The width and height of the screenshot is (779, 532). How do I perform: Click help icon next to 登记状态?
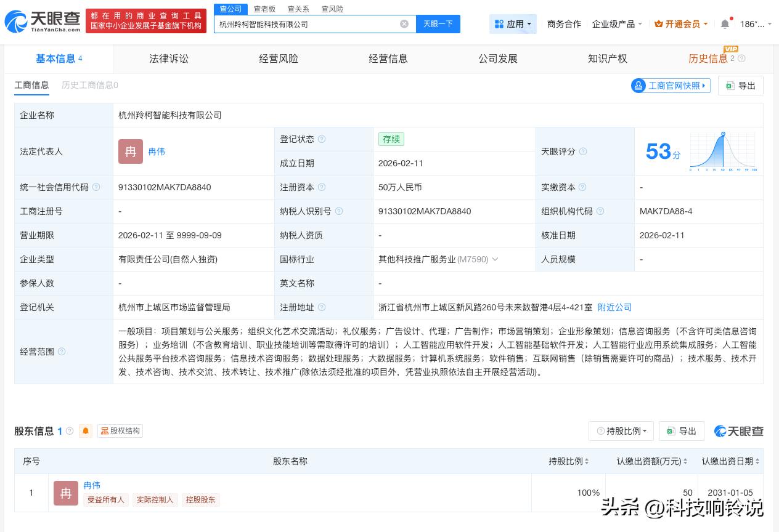coord(322,139)
